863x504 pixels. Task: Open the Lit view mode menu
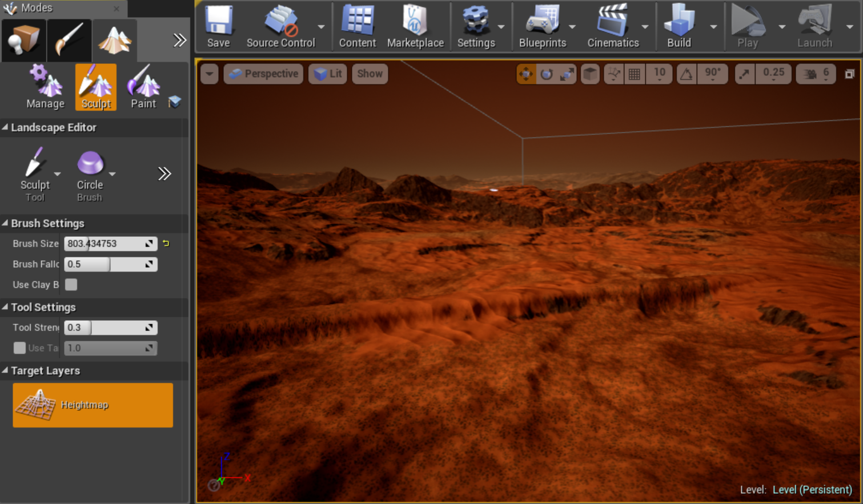[328, 74]
